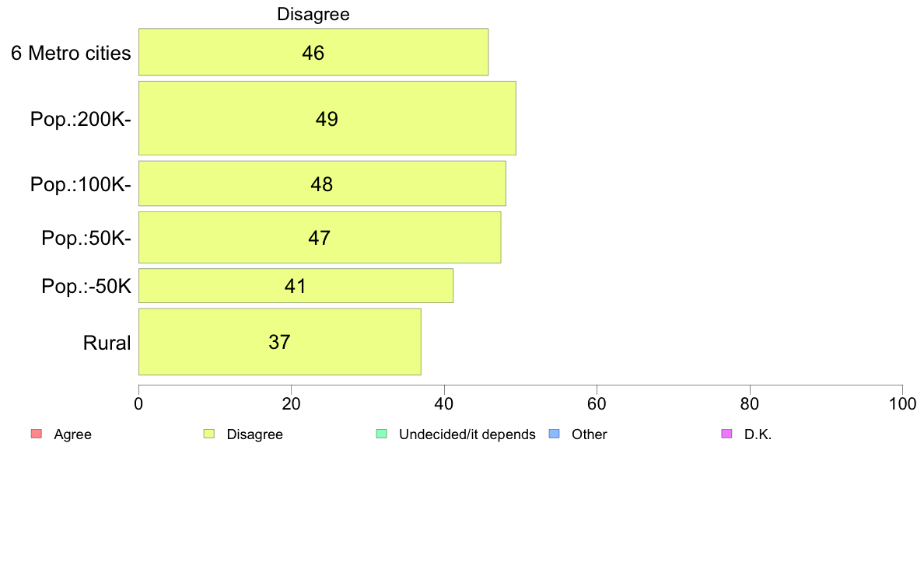Click the Disagree yellow legend swatch
924x572 pixels.
pos(209,434)
